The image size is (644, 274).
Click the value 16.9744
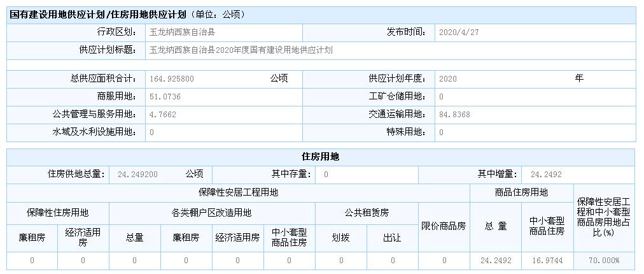point(547,261)
